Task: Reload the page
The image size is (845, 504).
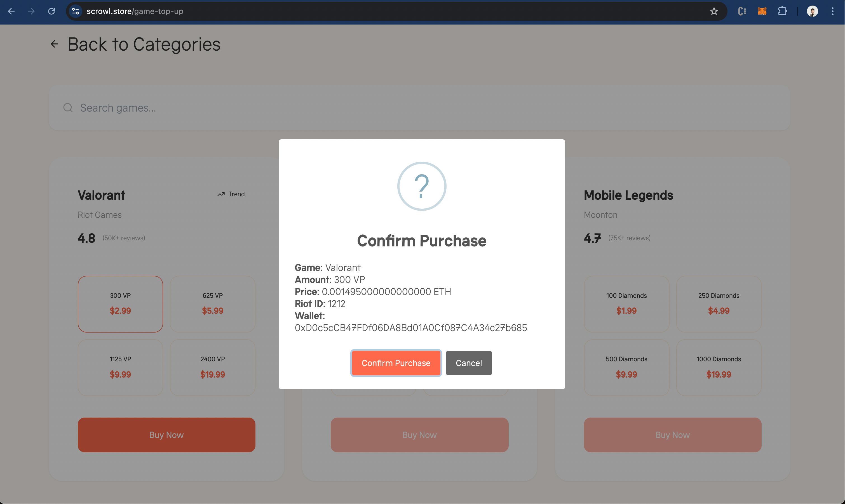Action: tap(52, 11)
